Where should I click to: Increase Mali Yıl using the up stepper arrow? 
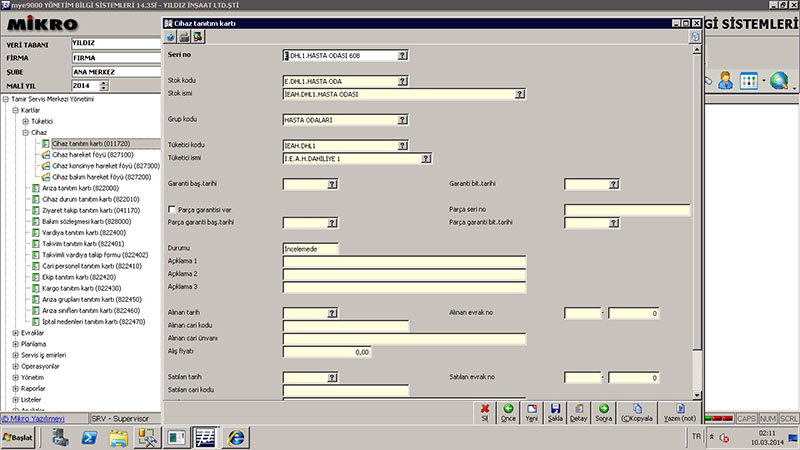click(104, 83)
